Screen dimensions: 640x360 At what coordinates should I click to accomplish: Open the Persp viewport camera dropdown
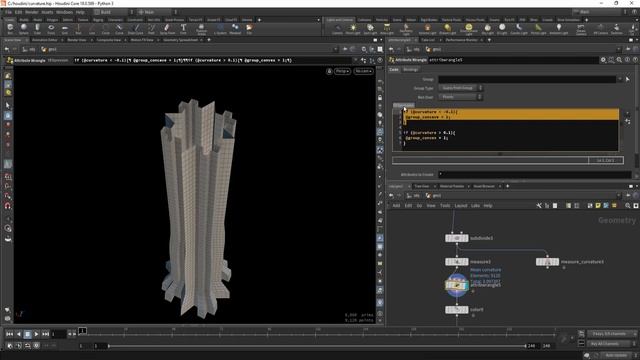342,71
